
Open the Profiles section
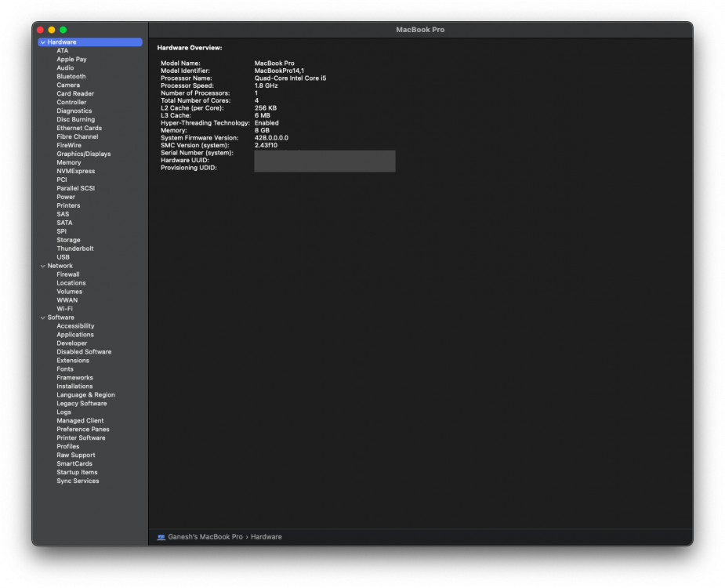[68, 447]
